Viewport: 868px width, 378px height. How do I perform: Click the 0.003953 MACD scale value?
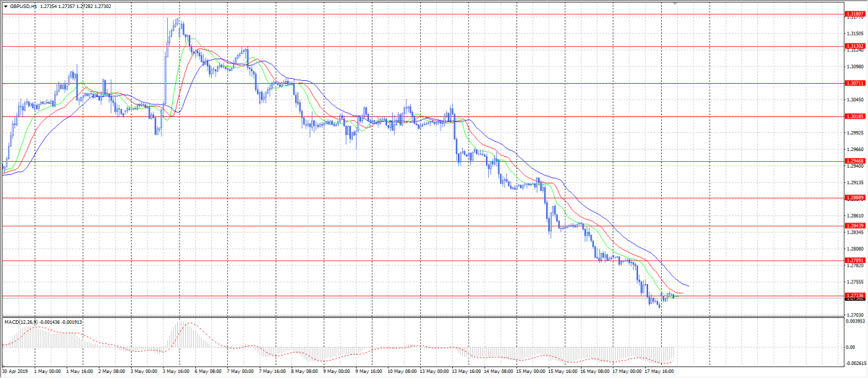coord(855,322)
